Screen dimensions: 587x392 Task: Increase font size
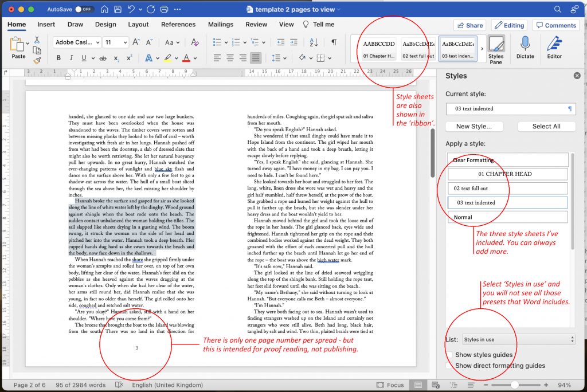[x=136, y=42]
